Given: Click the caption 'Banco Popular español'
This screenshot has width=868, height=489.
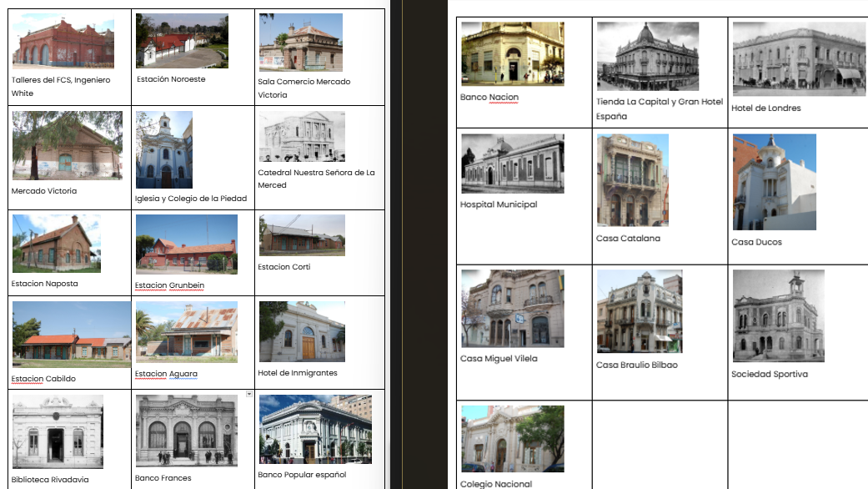Looking at the screenshot, I should tap(302, 475).
